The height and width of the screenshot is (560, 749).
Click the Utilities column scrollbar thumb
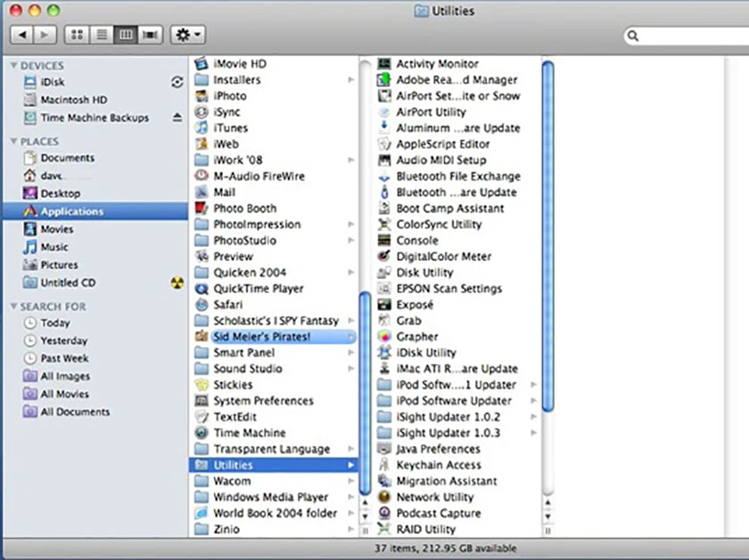tap(547, 236)
